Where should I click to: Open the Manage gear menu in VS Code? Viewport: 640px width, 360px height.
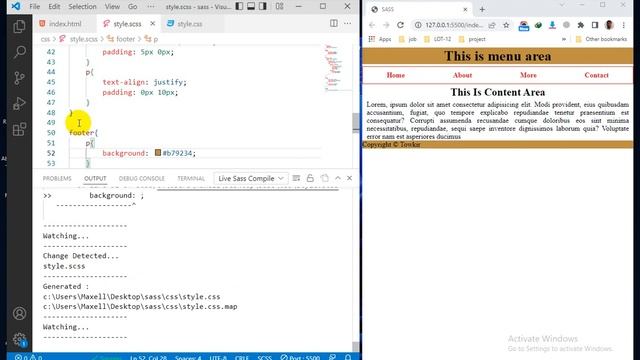[x=19, y=339]
